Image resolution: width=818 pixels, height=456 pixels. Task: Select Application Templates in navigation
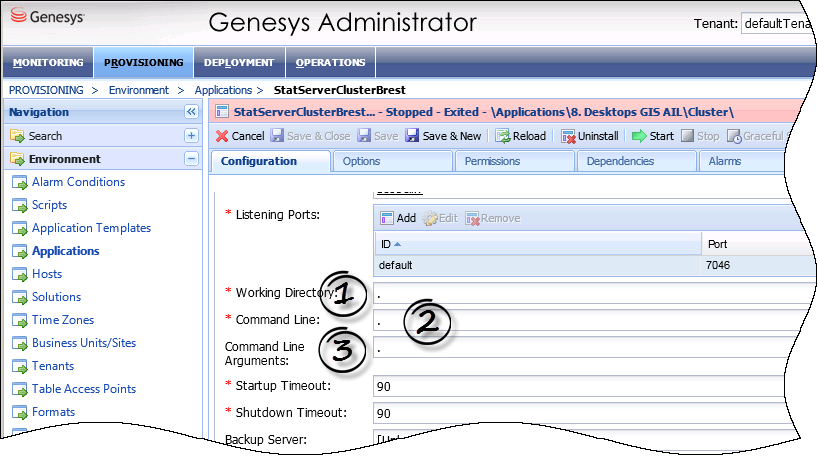(x=91, y=228)
